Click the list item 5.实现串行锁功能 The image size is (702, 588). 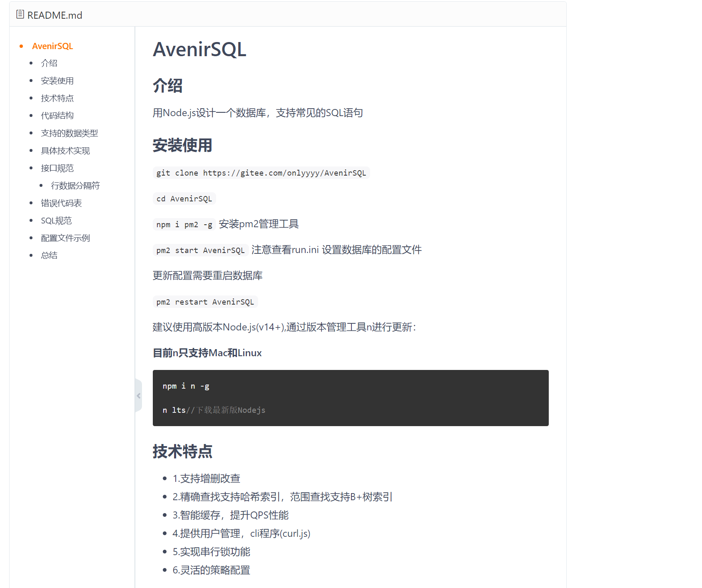(212, 552)
